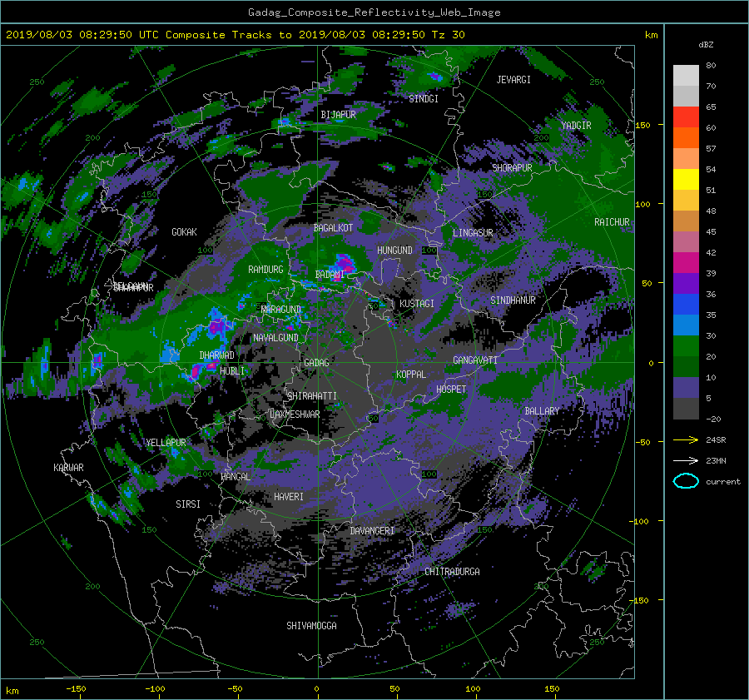The image size is (749, 700).
Task: Click the YELLAPUR city label
Action: click(x=166, y=443)
